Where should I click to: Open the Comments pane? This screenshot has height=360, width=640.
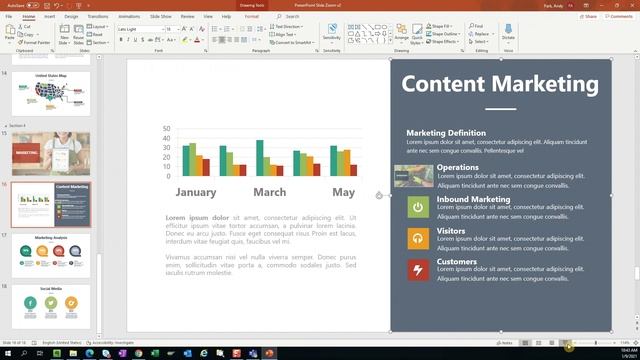[x=619, y=16]
